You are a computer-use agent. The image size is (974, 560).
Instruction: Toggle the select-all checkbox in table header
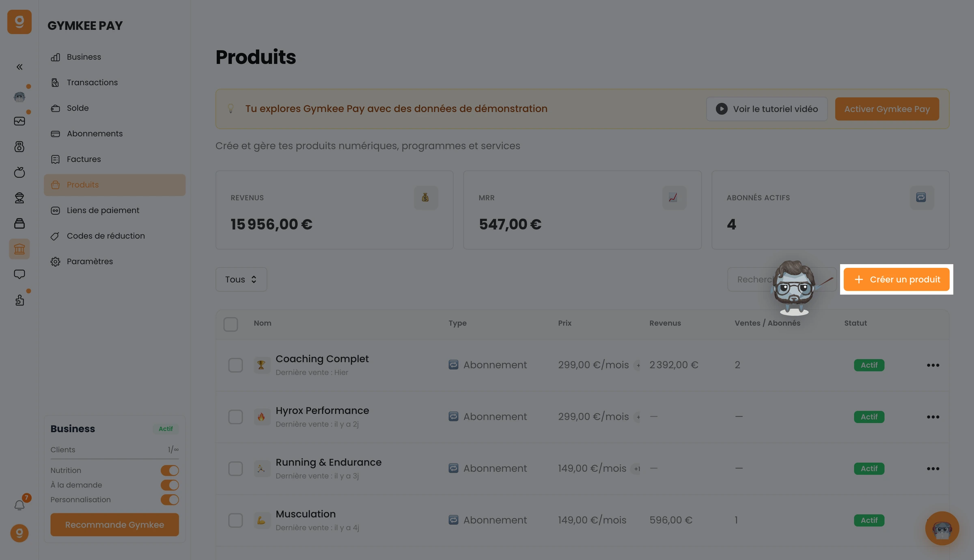(231, 324)
